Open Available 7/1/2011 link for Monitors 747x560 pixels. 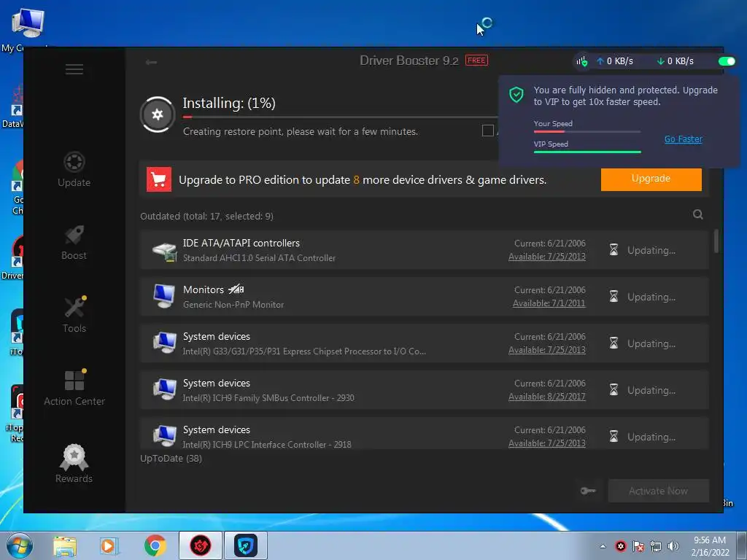[549, 303]
